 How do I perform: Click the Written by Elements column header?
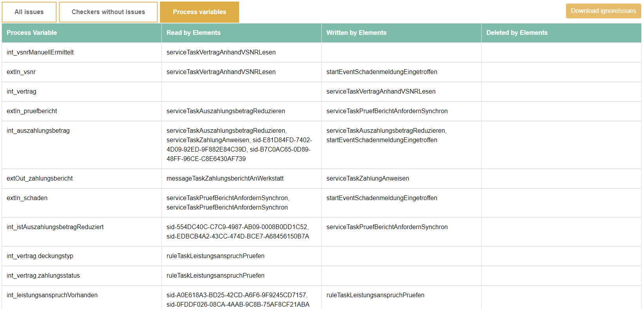[x=401, y=33]
